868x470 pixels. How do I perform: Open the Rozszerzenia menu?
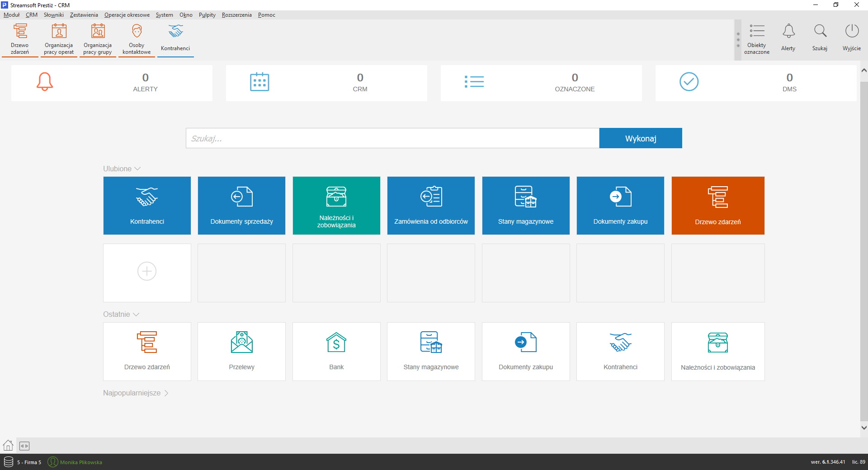click(237, 15)
